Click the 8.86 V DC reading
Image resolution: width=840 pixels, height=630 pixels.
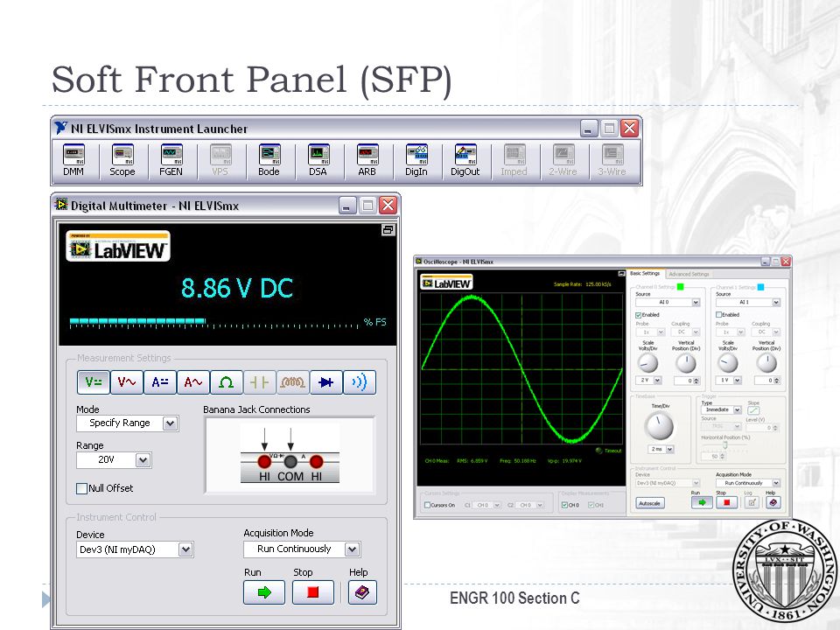(237, 288)
